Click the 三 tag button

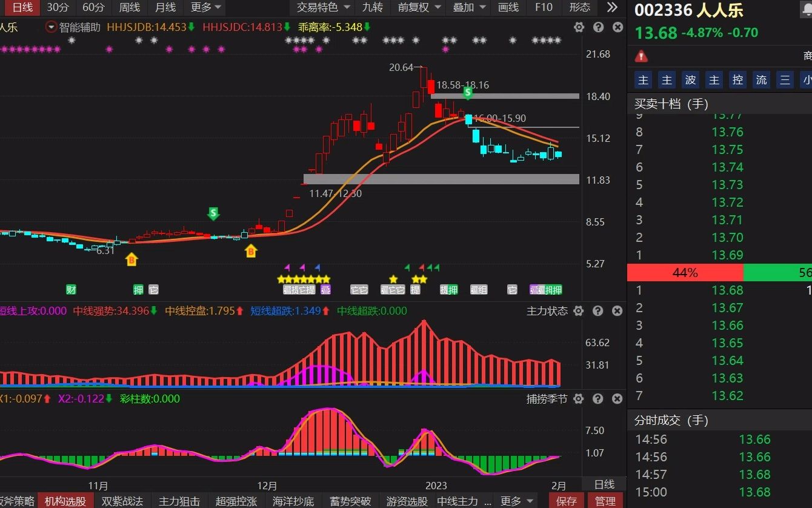pos(785,80)
